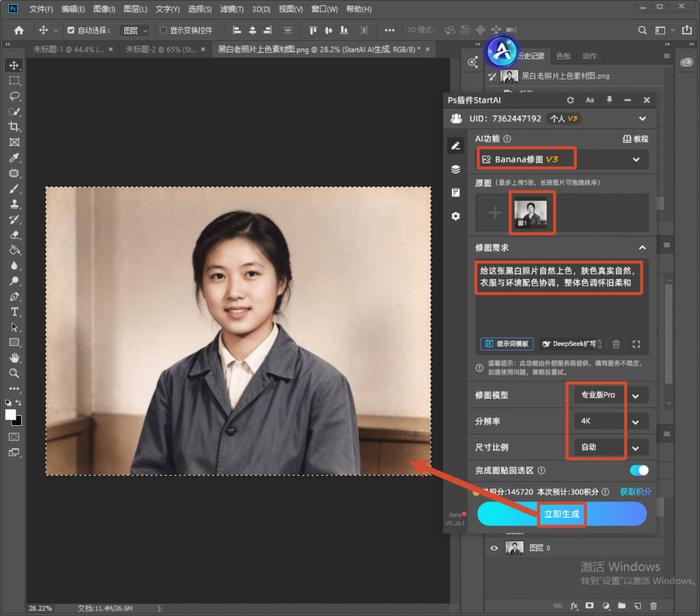Image resolution: width=700 pixels, height=616 pixels.
Task: Open the 滤镜(T) menu
Action: [232, 9]
